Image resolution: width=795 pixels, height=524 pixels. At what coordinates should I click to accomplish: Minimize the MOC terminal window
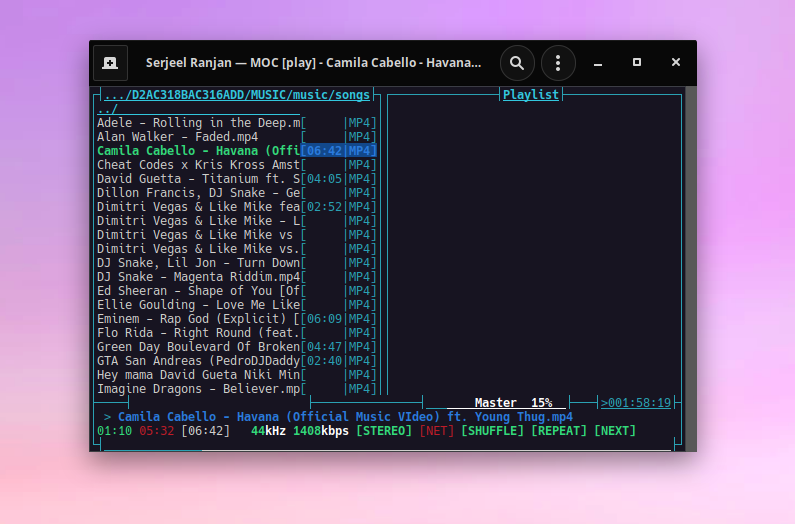coord(598,63)
